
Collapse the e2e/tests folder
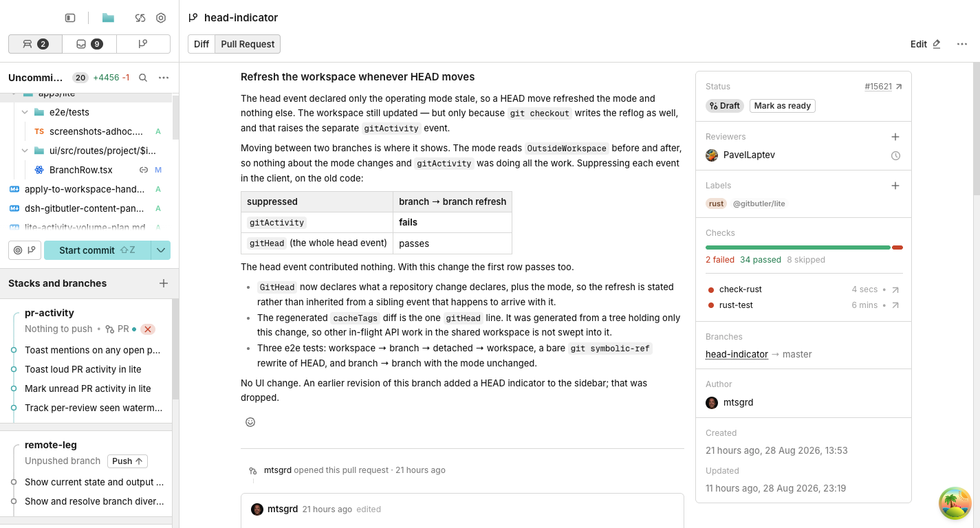coord(25,112)
